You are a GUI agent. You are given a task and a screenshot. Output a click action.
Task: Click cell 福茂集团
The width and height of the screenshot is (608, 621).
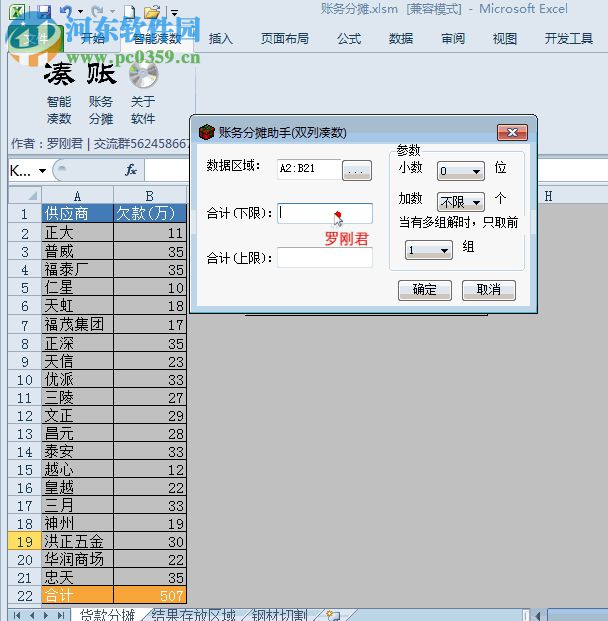point(77,325)
